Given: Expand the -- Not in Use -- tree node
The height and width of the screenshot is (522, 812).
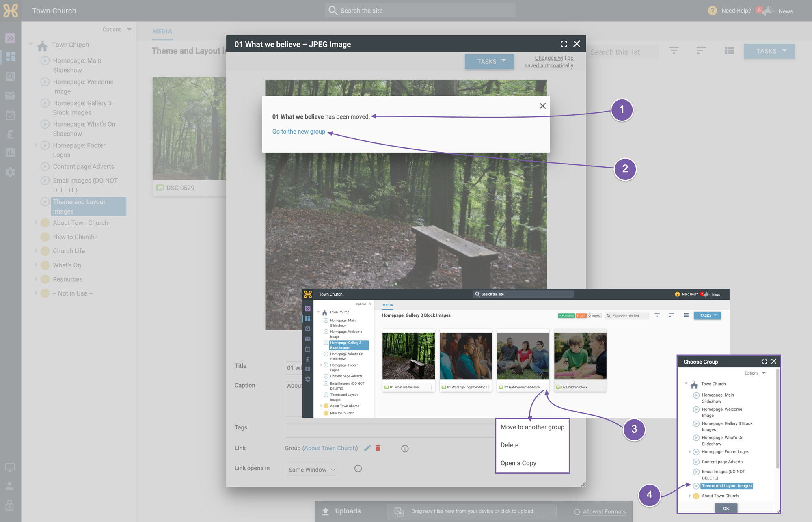Looking at the screenshot, I should [x=36, y=293].
